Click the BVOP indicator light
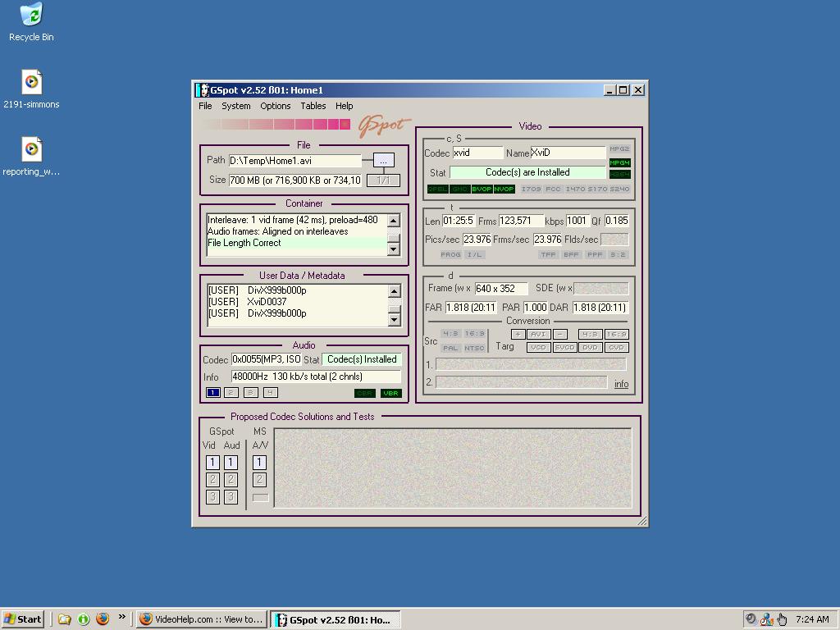Image resolution: width=840 pixels, height=630 pixels. [482, 189]
